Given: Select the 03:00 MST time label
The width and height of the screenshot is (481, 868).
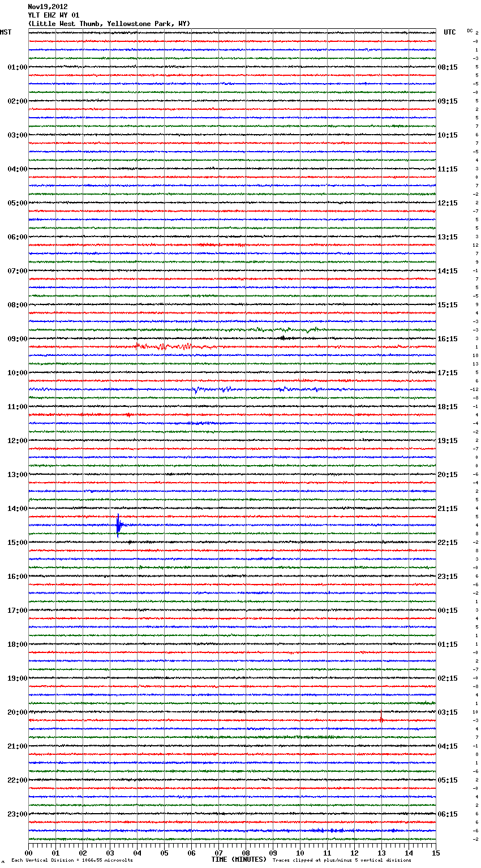Looking at the screenshot, I should pyautogui.click(x=18, y=135).
